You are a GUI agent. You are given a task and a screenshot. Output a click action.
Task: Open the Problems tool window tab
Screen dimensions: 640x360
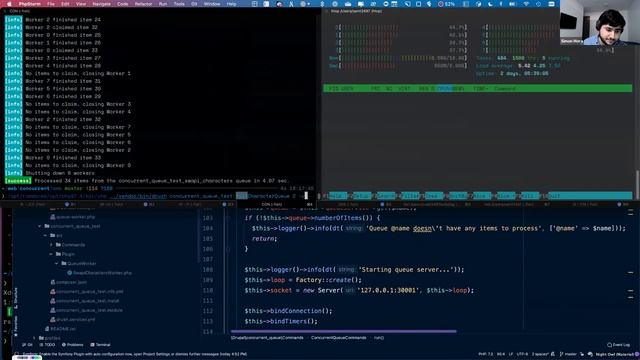72,345
